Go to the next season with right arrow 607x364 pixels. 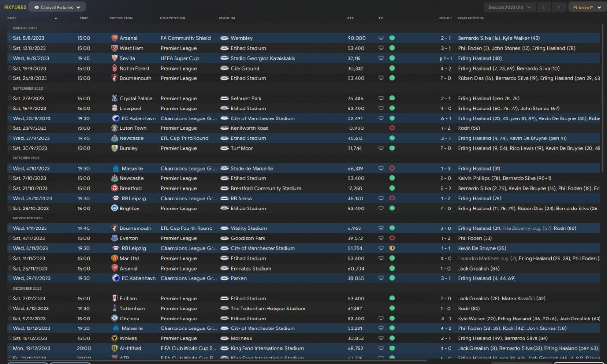coord(559,7)
